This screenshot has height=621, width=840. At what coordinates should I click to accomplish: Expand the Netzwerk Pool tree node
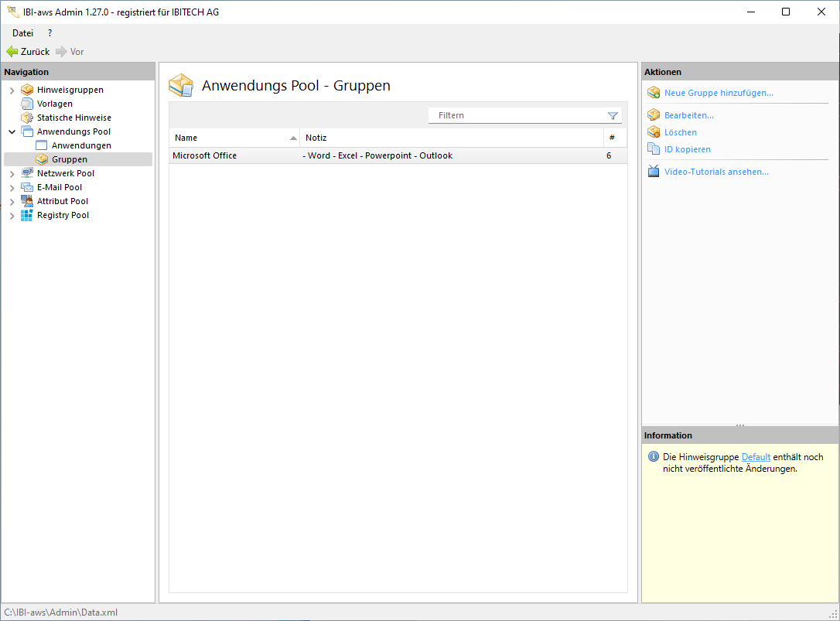(x=12, y=174)
